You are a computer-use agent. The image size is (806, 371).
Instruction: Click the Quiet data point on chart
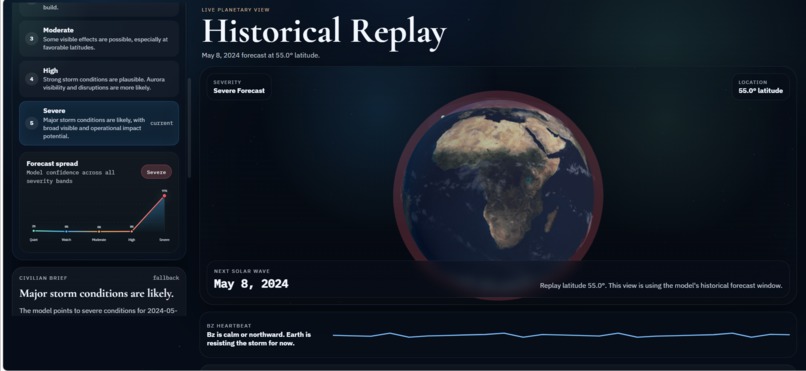[x=33, y=231]
